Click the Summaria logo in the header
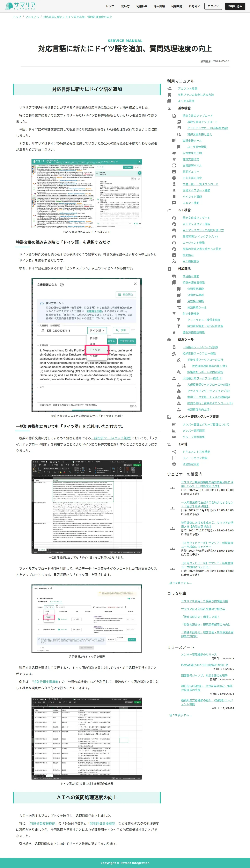The image size is (250, 868). (x=20, y=6)
